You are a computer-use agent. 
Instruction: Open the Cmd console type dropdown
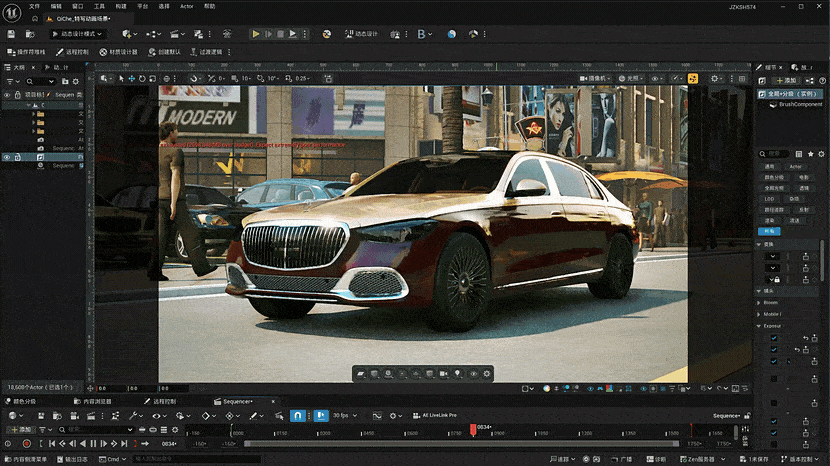pos(112,459)
